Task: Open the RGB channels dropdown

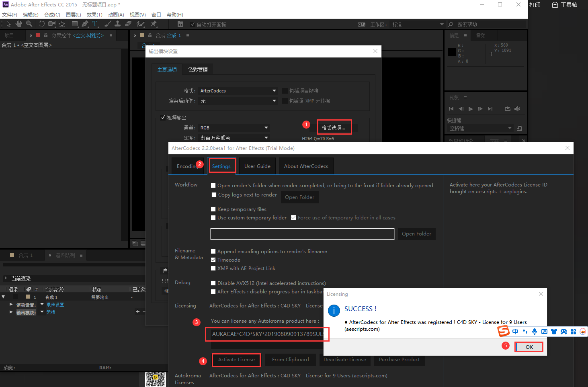Action: (234, 127)
